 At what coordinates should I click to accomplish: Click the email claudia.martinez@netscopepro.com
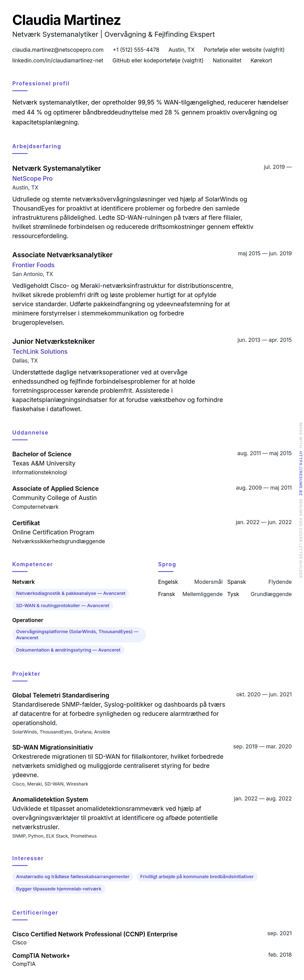58,50
